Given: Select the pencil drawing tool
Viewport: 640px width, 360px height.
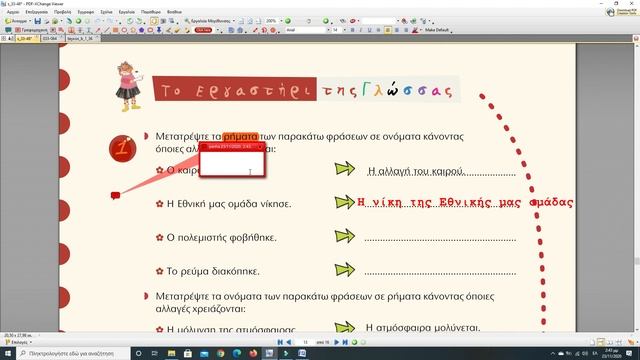Looking at the screenshot, I should tap(168, 30).
